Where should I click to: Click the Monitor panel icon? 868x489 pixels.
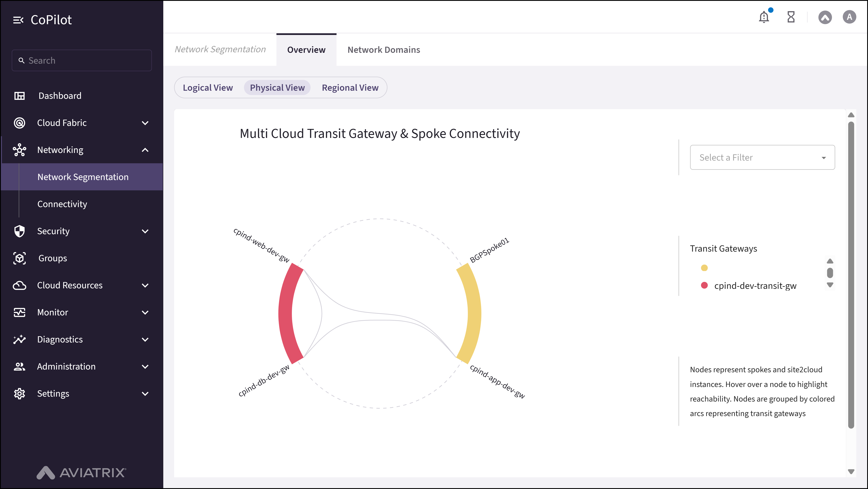[x=19, y=312]
